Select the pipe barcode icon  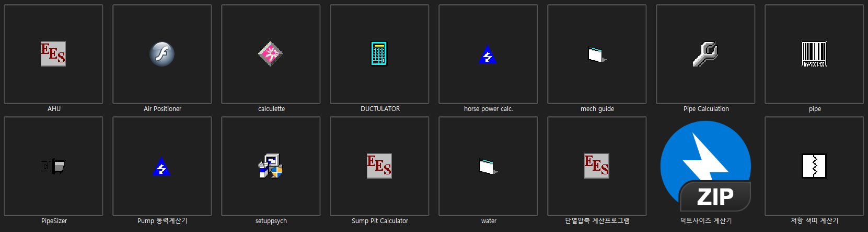[x=814, y=54]
